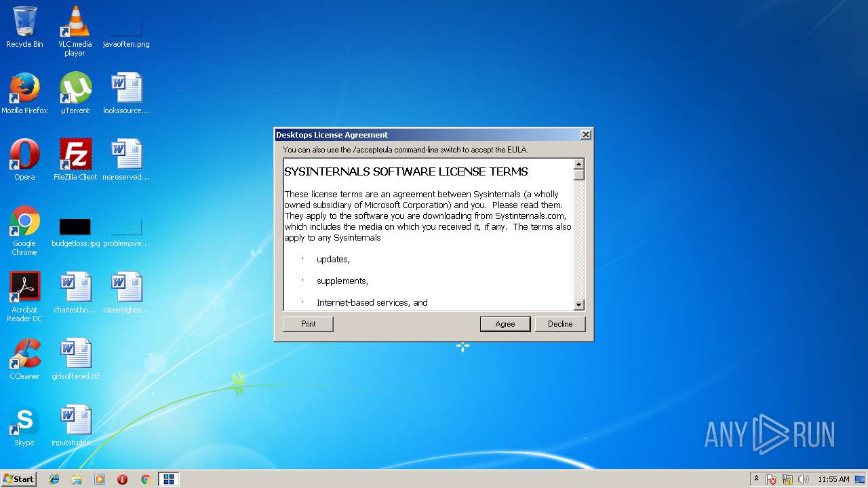The width and height of the screenshot is (868, 488).
Task: Close the Desktops License Agreement dialog
Action: tap(586, 135)
